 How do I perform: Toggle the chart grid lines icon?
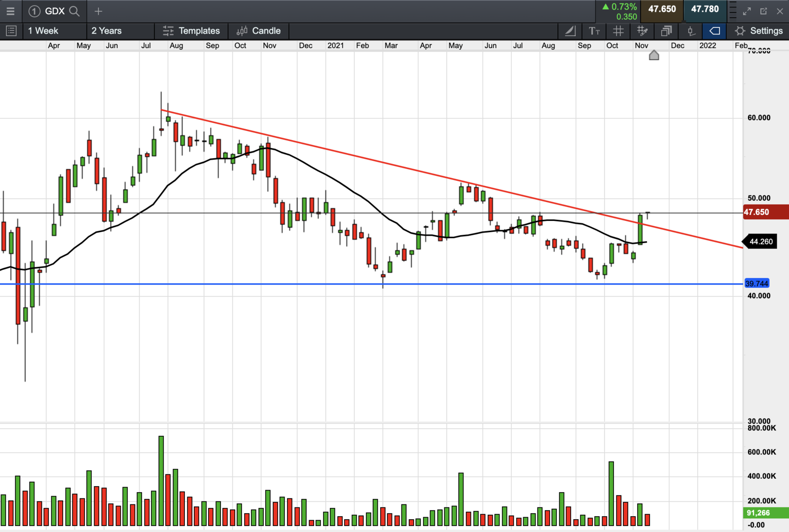pos(618,31)
